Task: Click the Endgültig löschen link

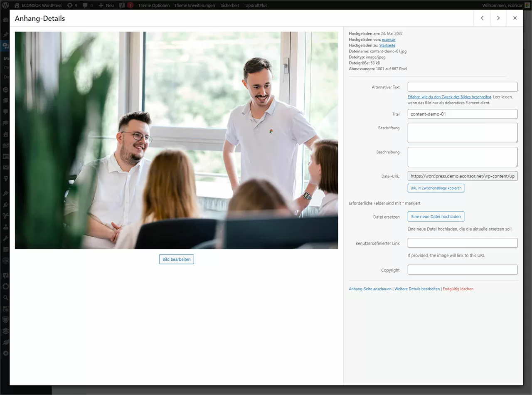Action: 458,289
